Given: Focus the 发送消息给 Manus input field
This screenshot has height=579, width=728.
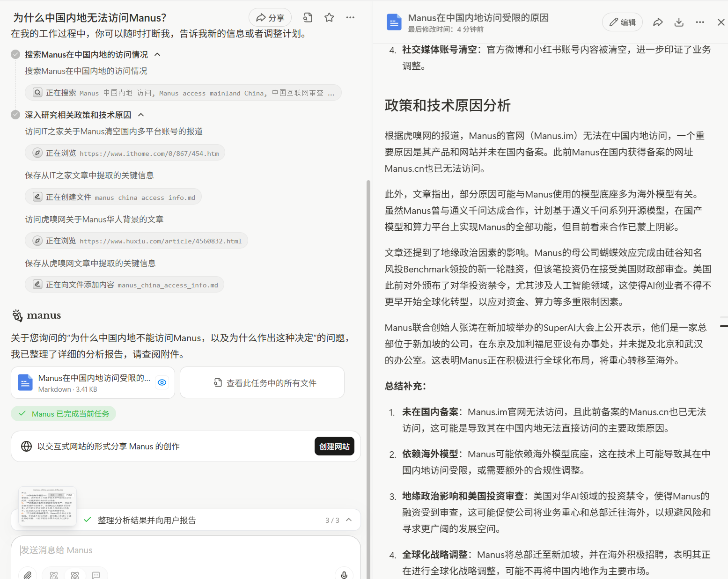Looking at the screenshot, I should (x=186, y=550).
